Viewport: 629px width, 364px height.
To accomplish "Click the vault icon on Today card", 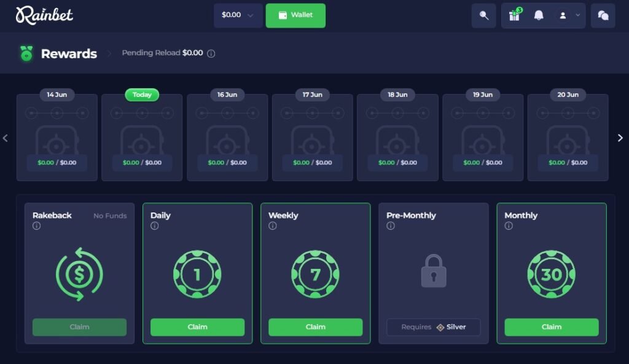I will pos(142,141).
